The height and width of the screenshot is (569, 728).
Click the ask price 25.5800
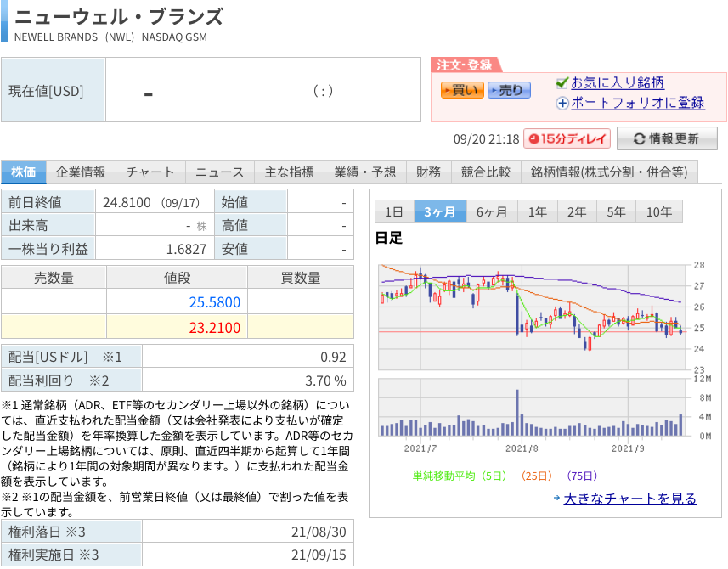click(215, 302)
